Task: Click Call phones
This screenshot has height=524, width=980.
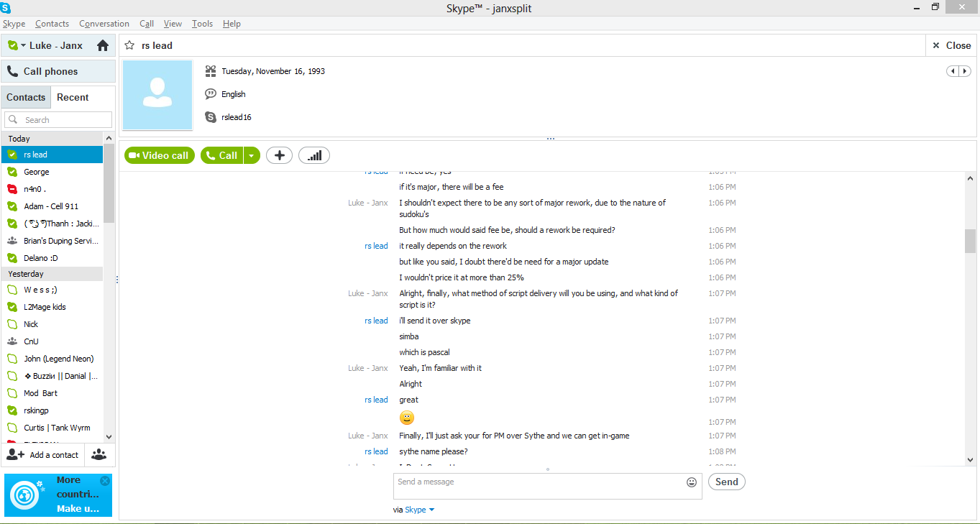Action: pos(58,71)
